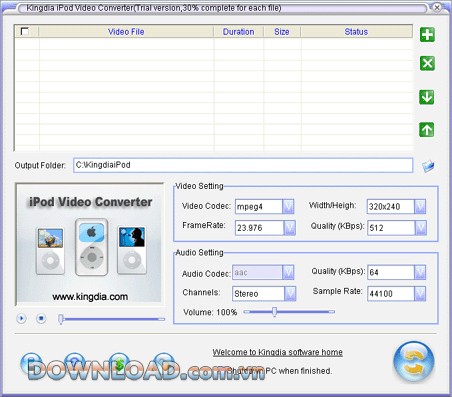Expand the FrameRate dropdown showing 23.976
Viewport: 452px width, 397px height.
(289, 228)
